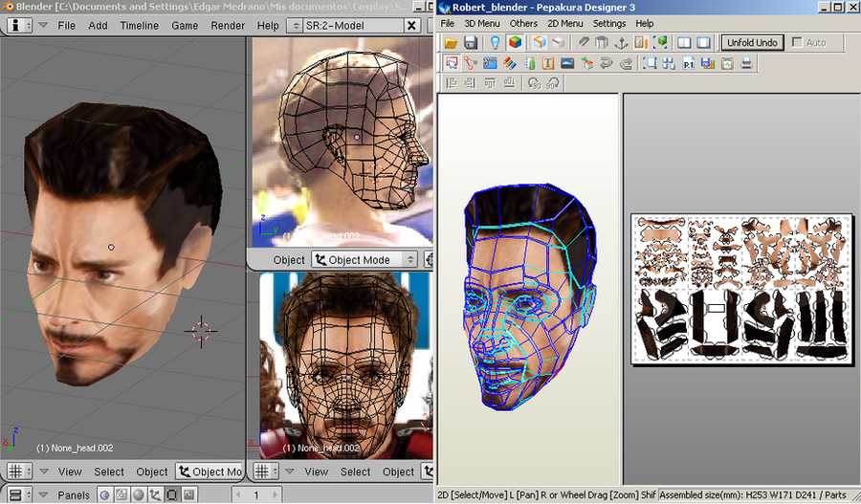Switch to Script context button

121,494
